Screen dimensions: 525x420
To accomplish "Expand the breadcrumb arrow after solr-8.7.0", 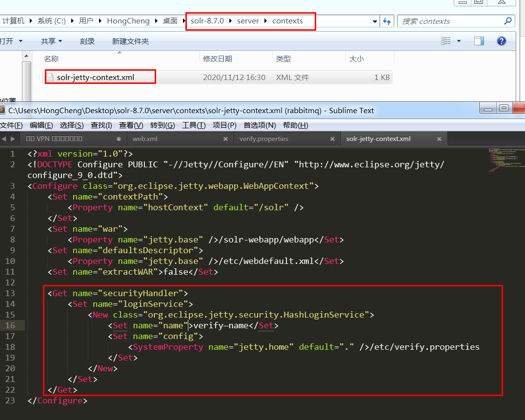I will pos(230,21).
